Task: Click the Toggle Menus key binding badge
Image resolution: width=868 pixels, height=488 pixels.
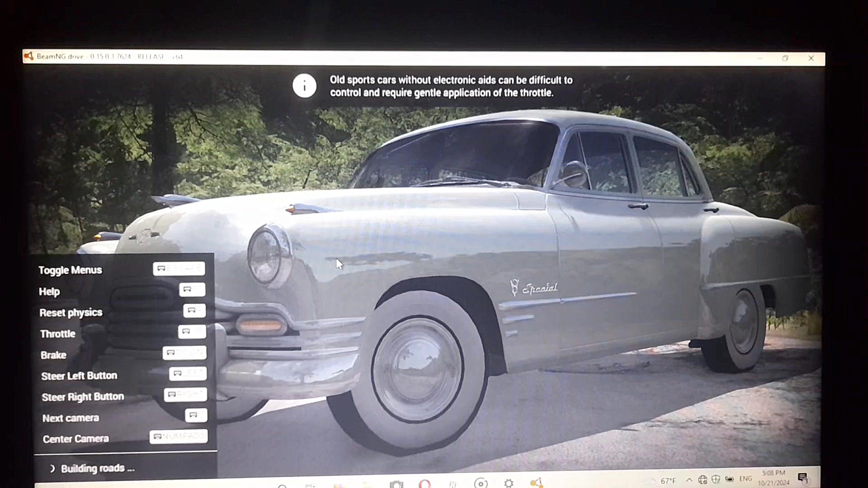Action: pyautogui.click(x=179, y=269)
